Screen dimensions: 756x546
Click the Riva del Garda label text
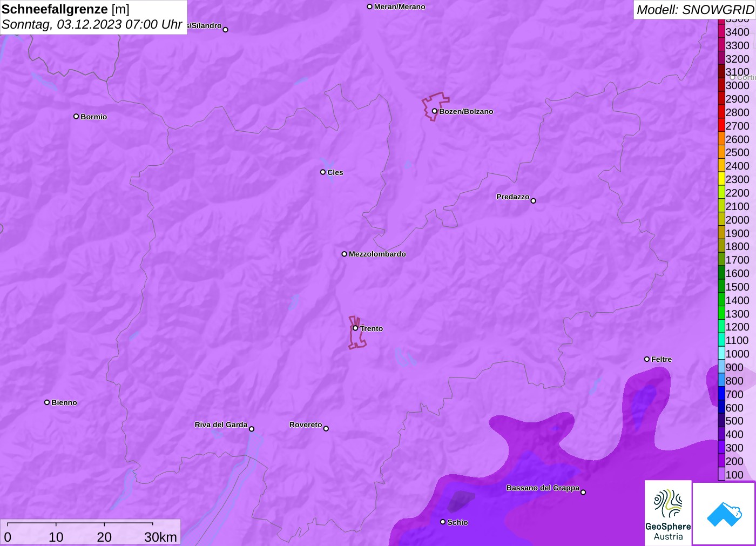pos(221,424)
